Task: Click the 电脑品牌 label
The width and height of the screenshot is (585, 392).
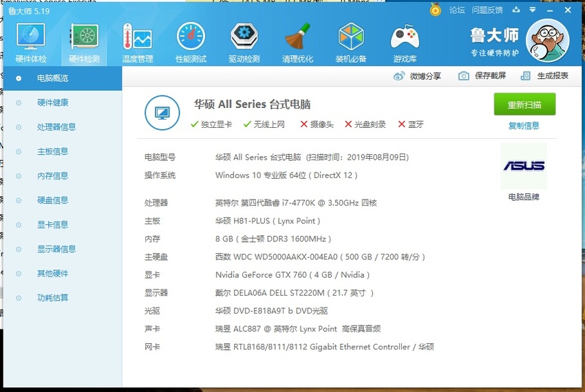Action: (x=524, y=197)
